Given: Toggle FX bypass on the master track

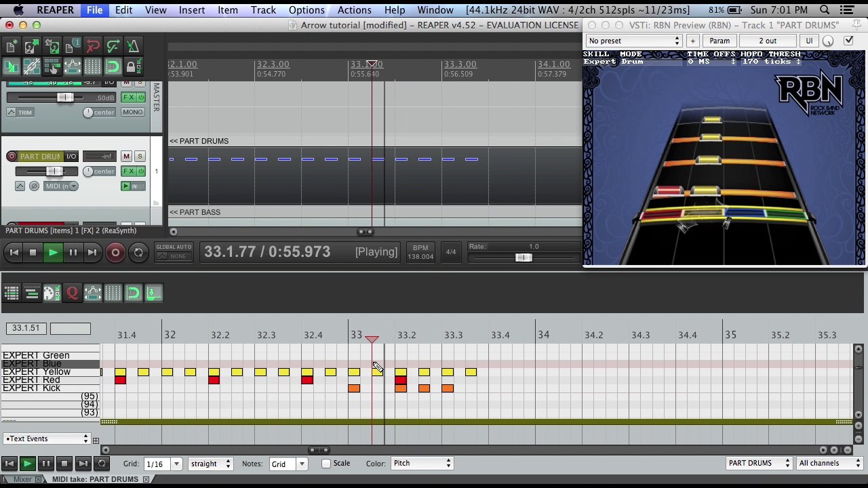Looking at the screenshot, I should (x=141, y=98).
